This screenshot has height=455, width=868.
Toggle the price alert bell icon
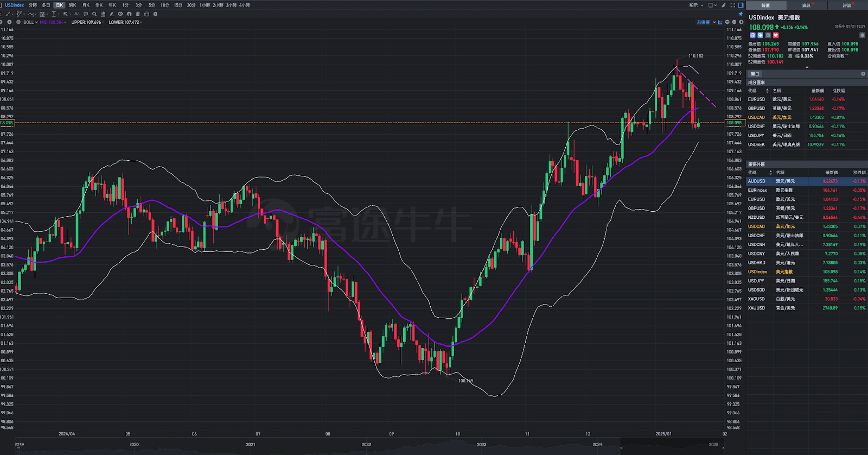coord(862,35)
